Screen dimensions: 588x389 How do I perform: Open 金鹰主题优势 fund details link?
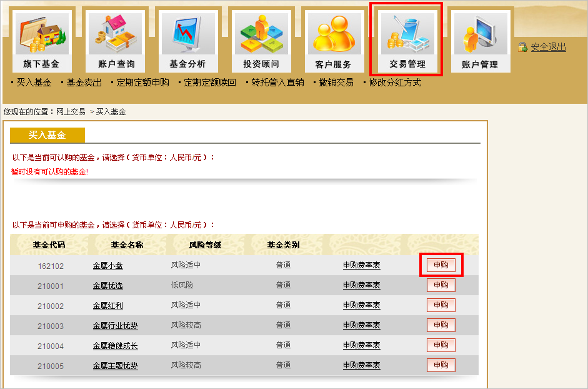(x=116, y=366)
